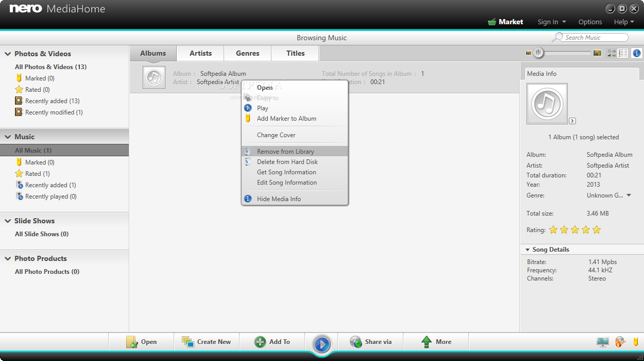Switch to detailed list view

point(623,53)
